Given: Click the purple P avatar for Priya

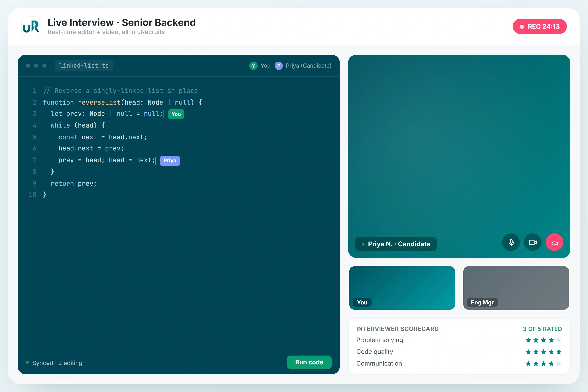Looking at the screenshot, I should tap(279, 66).
